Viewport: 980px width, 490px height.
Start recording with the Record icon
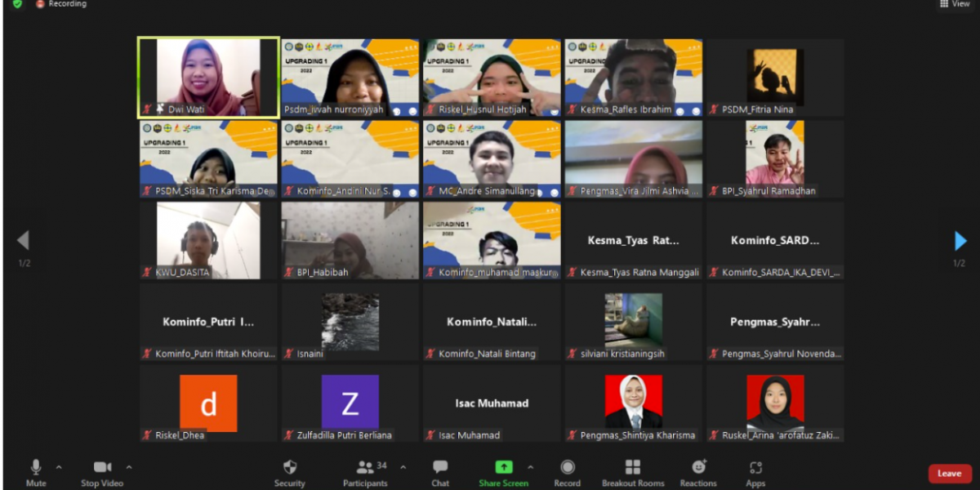(567, 467)
